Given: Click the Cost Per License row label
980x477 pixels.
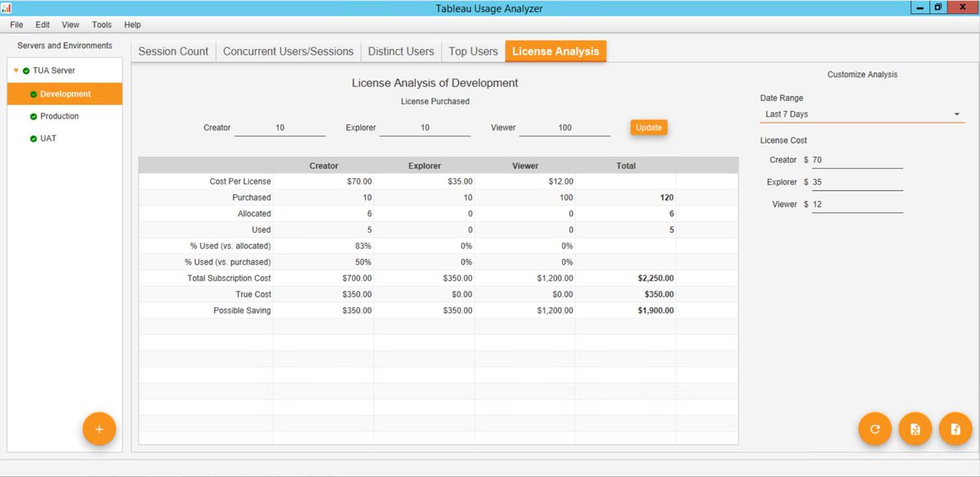Looking at the screenshot, I should pyautogui.click(x=240, y=181).
